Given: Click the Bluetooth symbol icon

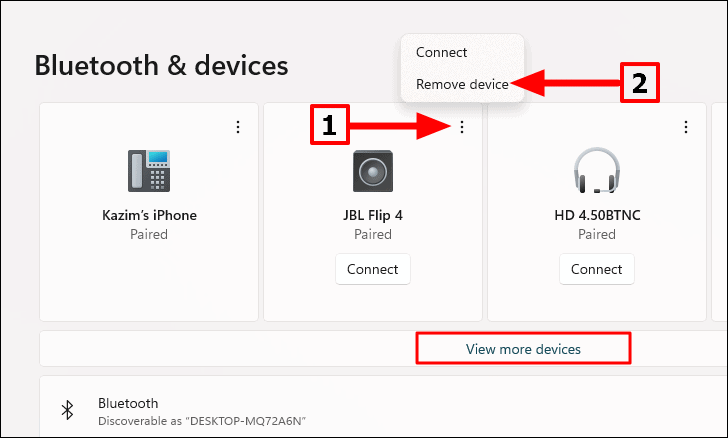Looking at the screenshot, I should [68, 410].
